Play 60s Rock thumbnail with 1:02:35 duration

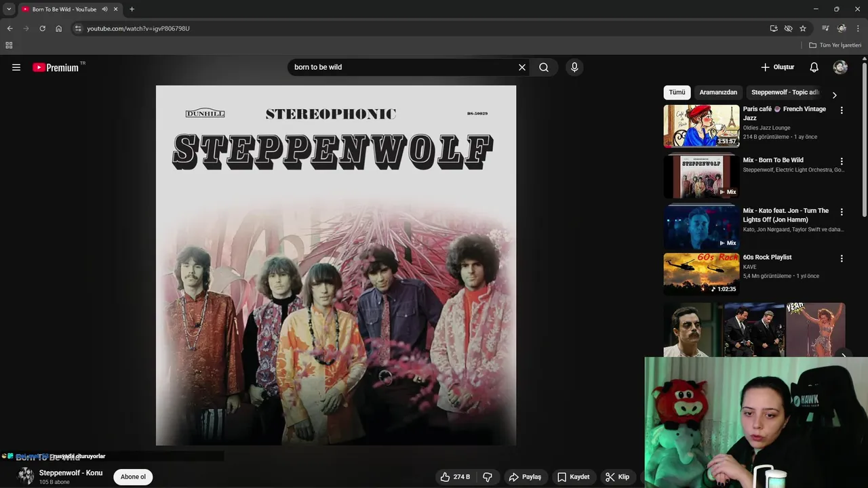tap(701, 274)
